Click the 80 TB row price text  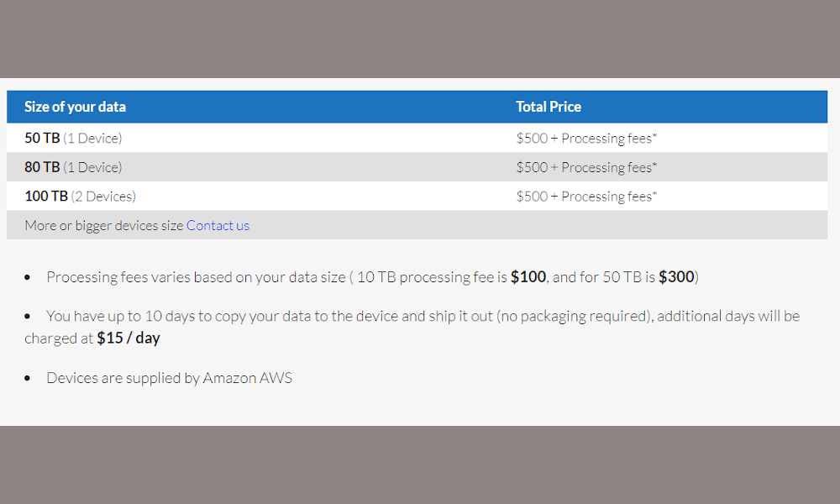click(586, 167)
